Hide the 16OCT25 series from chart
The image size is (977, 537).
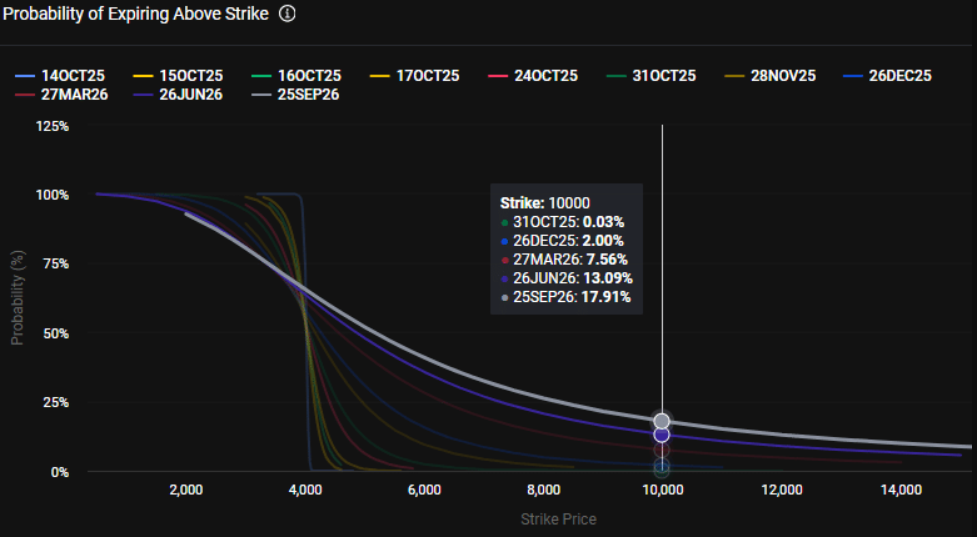296,75
